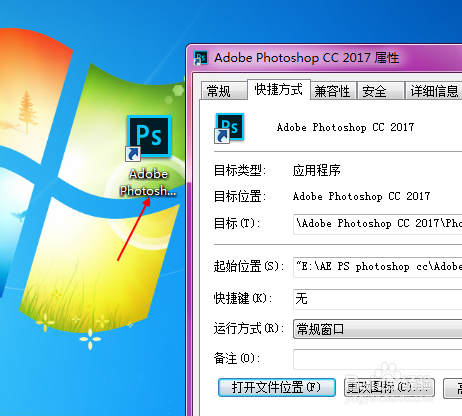Select the 快捷方式 tab
The width and height of the screenshot is (462, 416).
[x=279, y=89]
